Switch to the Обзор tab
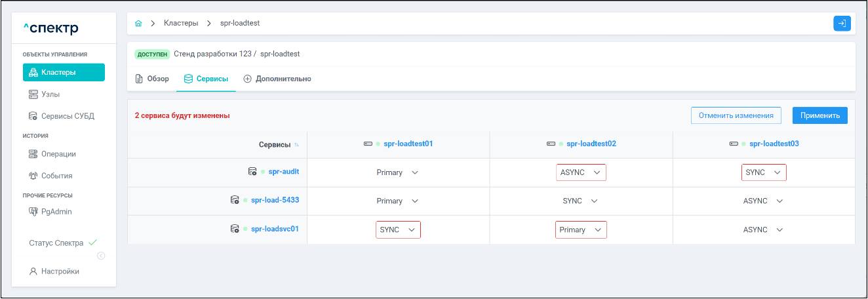 point(152,79)
